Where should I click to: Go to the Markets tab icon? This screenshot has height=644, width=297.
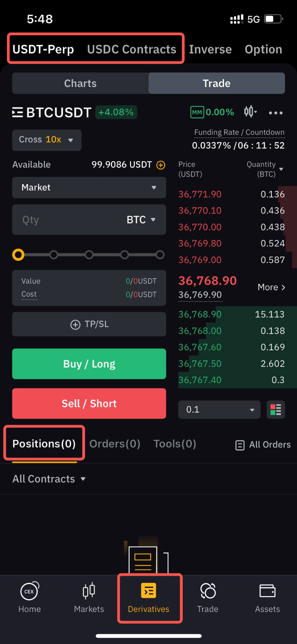(x=89, y=591)
